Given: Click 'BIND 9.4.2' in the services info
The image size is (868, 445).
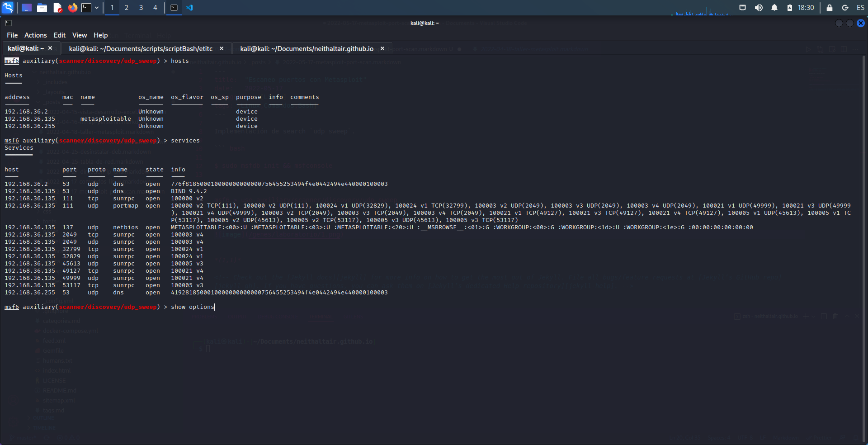Looking at the screenshot, I should [x=189, y=191].
